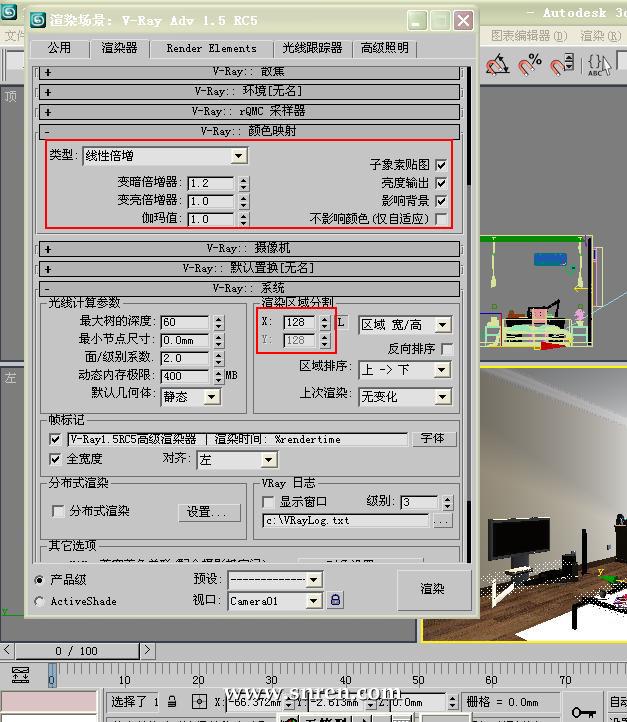This screenshot has width=627, height=722.
Task: Collapse the V-Ray:: 系统 rollout
Action: pos(249,289)
